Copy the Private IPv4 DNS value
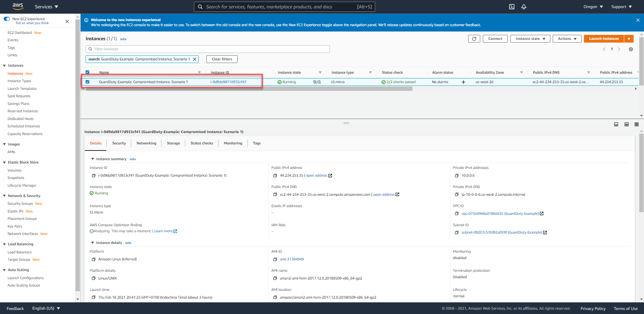The width and height of the screenshot is (644, 314). coord(457,195)
